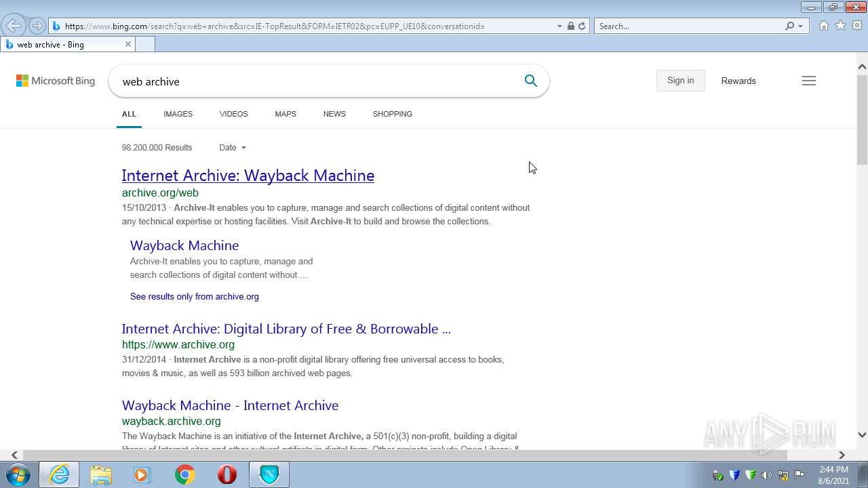The height and width of the screenshot is (488, 868).
Task: Click the blue shield tray icon
Action: [x=734, y=475]
